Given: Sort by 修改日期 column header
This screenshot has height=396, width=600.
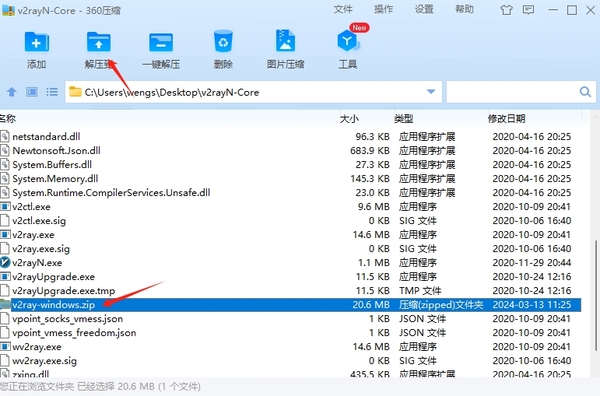Looking at the screenshot, I should [x=506, y=119].
